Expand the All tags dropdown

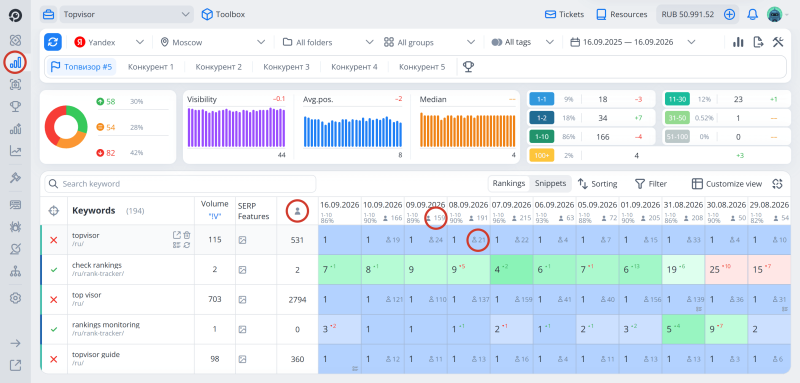(522, 42)
